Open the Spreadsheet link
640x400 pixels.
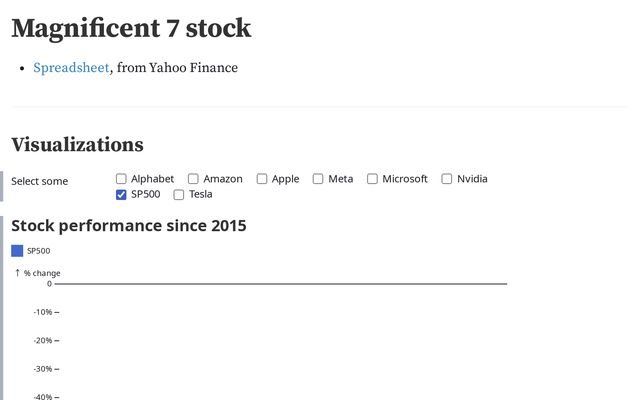[x=71, y=68]
